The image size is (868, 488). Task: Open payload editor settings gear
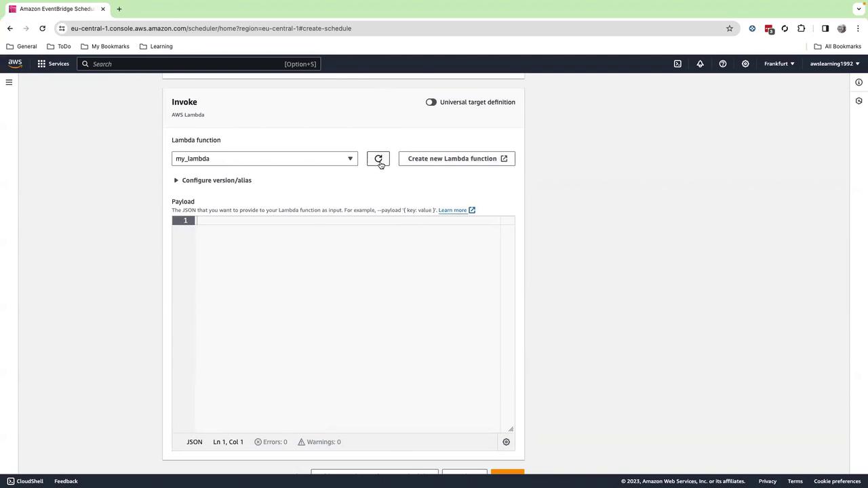506,442
